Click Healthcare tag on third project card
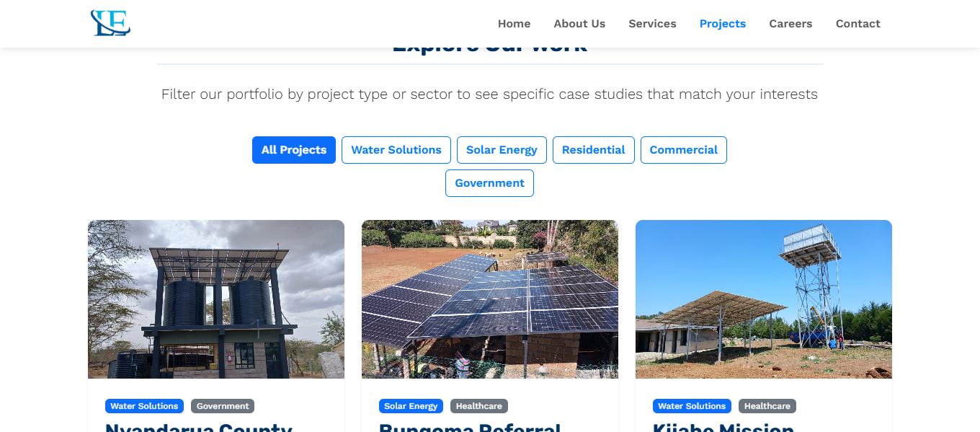This screenshot has height=432, width=980. pos(767,406)
